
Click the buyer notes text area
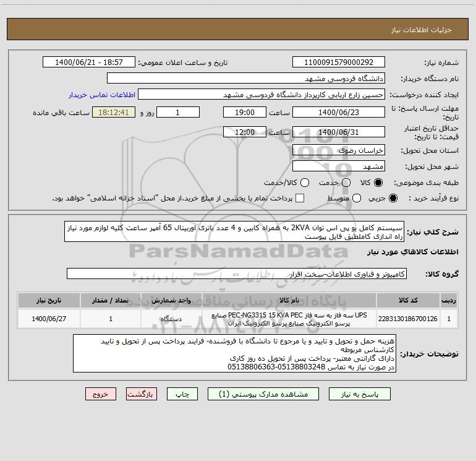click(235, 353)
